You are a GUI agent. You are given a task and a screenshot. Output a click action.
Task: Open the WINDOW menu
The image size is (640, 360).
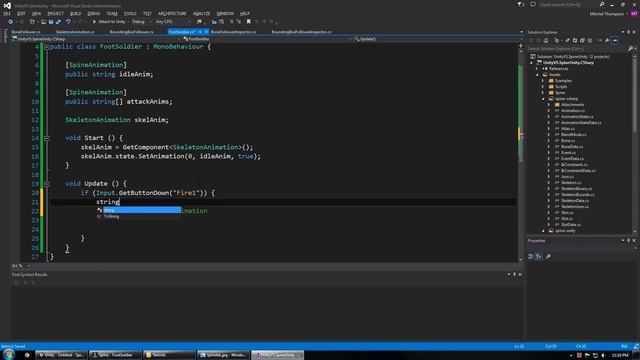point(225,13)
